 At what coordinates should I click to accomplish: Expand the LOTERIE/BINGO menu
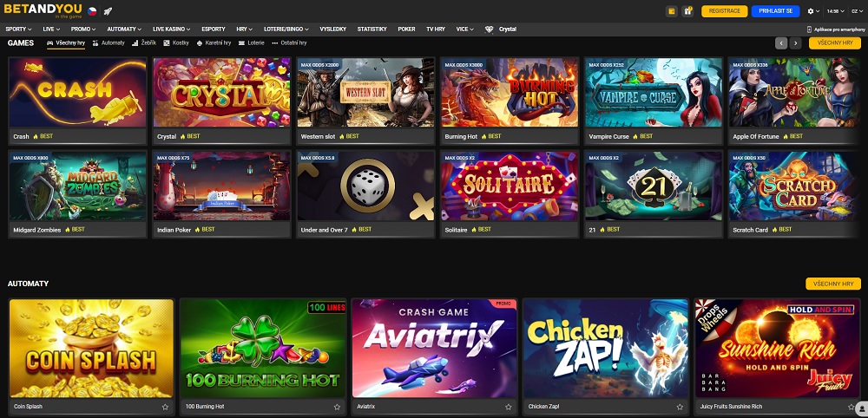(286, 29)
